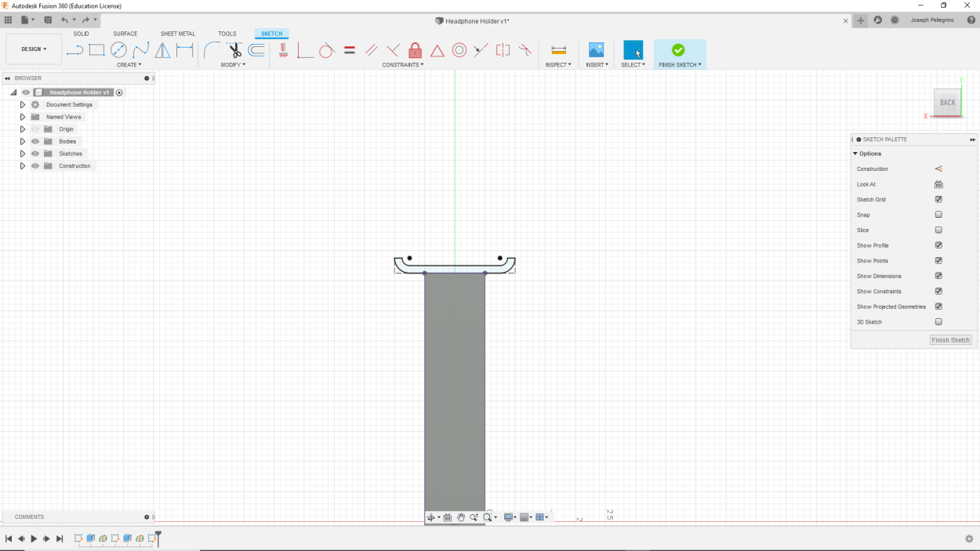
Task: Activate the Trim tool in Modify
Action: coord(234,49)
